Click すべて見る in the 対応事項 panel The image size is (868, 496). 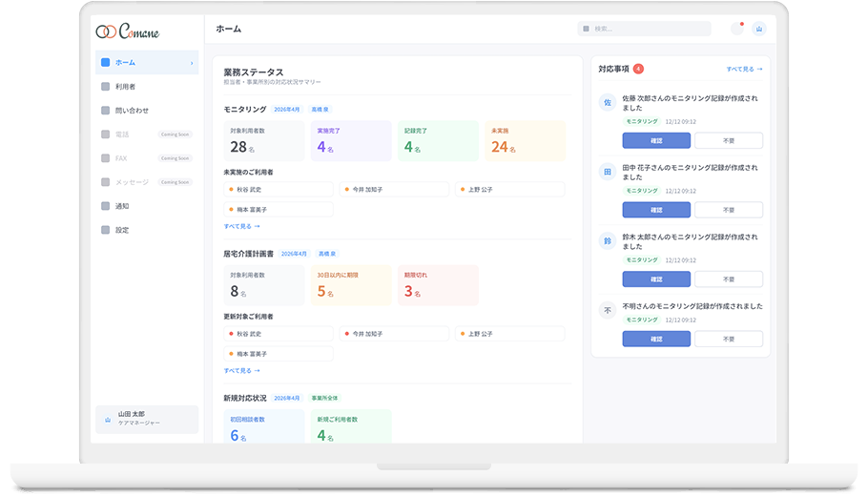[745, 70]
